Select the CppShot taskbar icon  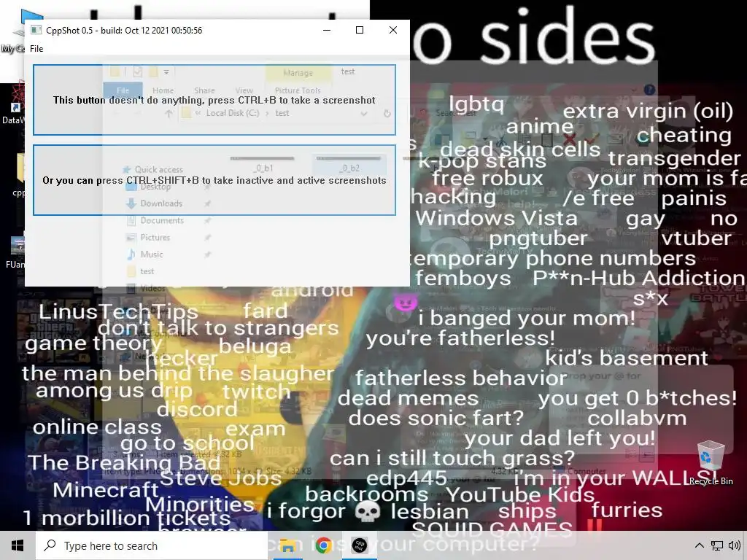[359, 545]
